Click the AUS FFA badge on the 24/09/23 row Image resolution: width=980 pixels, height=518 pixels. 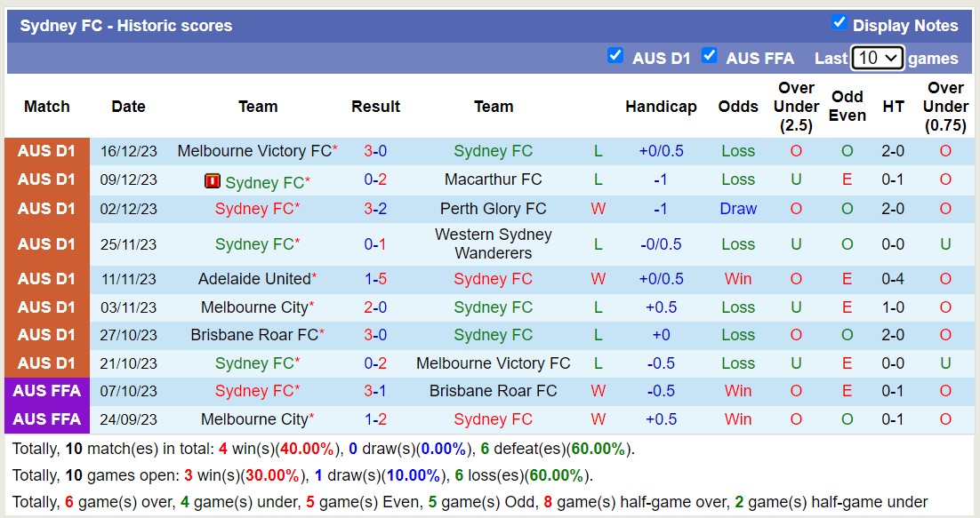click(x=46, y=419)
